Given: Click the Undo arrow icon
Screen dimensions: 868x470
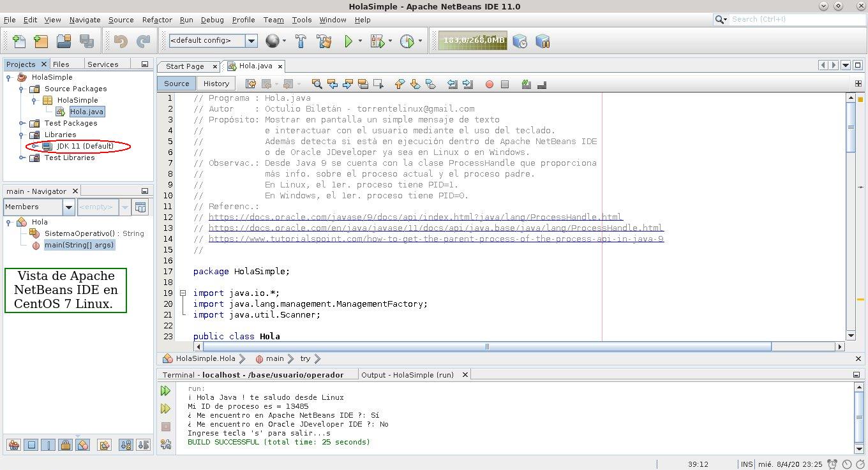Looking at the screenshot, I should click(120, 41).
